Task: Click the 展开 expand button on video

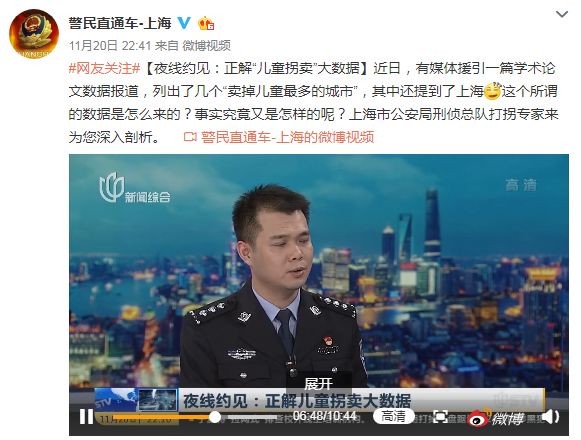Action: (318, 383)
